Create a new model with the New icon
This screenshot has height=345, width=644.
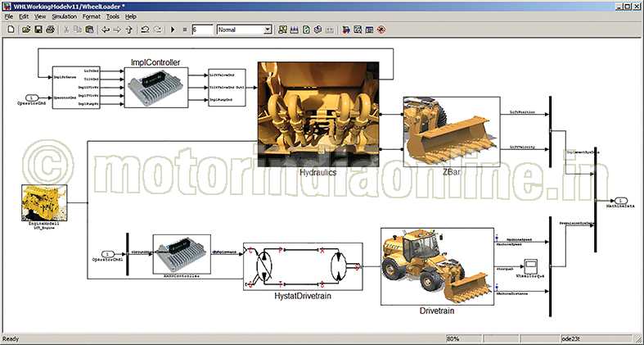11,30
